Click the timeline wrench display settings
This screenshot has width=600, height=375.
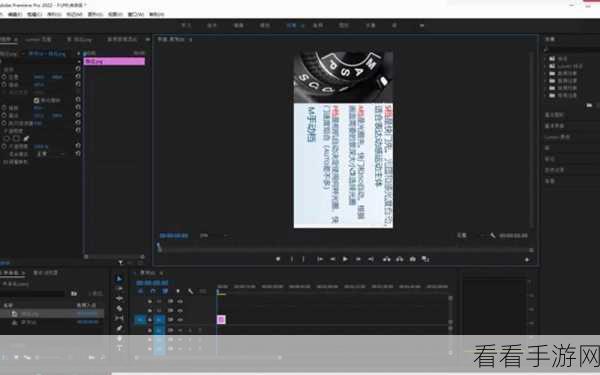[x=190, y=292]
